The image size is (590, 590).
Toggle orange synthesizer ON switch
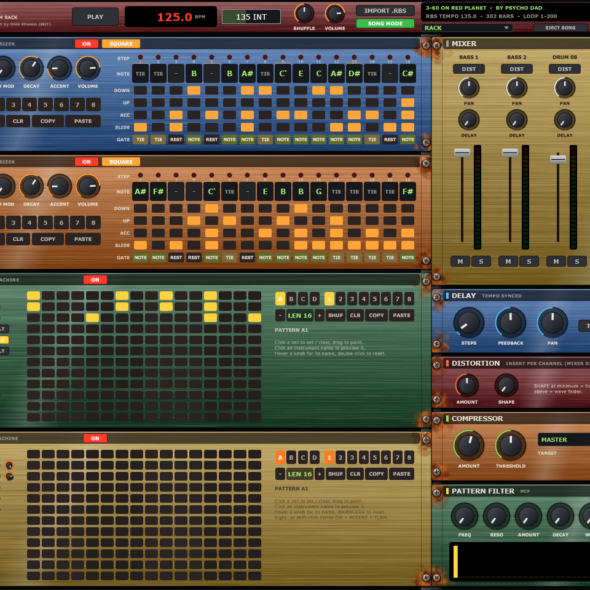(87, 162)
